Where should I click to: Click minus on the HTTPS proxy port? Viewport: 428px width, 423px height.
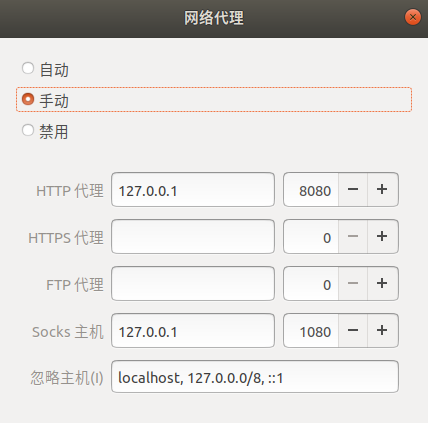point(353,237)
